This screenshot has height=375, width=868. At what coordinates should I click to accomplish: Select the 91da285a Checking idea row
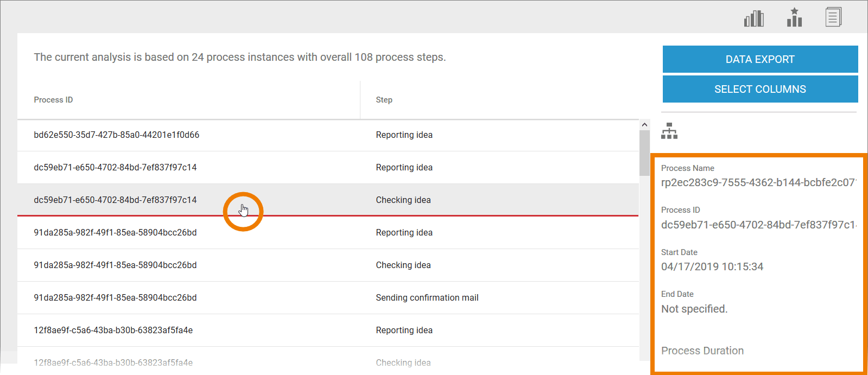click(115, 265)
